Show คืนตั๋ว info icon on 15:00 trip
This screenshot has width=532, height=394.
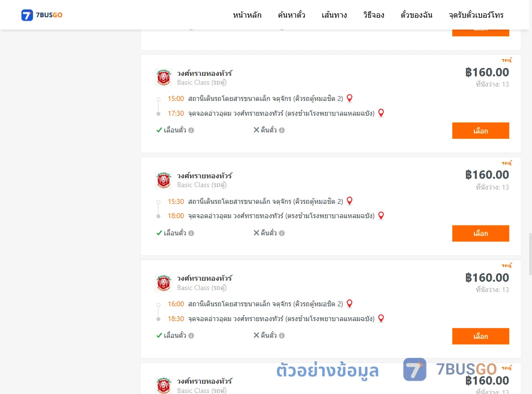(282, 131)
